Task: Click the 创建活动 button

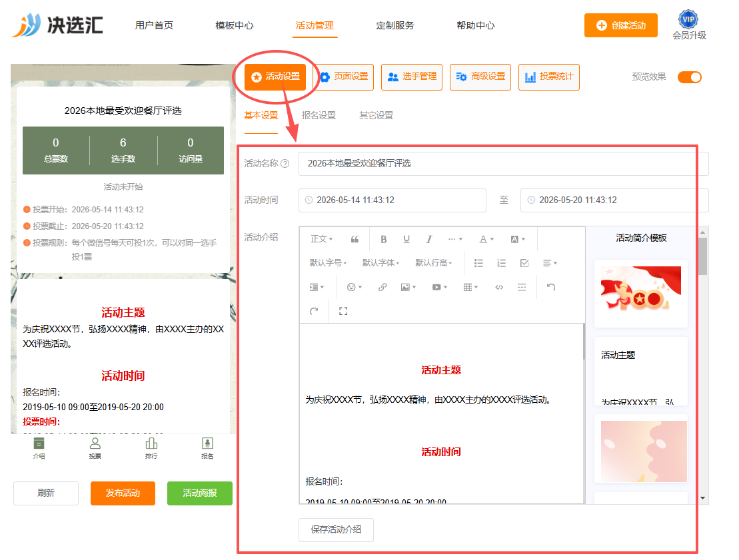Action: [x=620, y=25]
